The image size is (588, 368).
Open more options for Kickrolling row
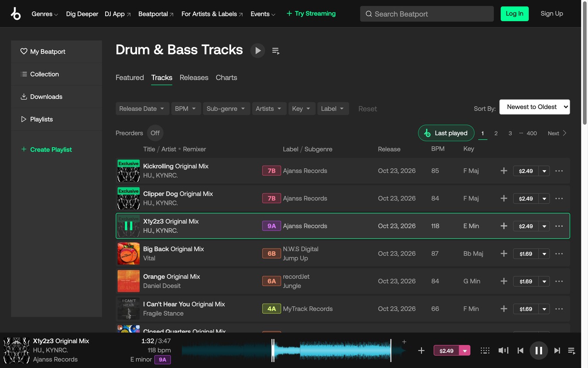coord(559,171)
